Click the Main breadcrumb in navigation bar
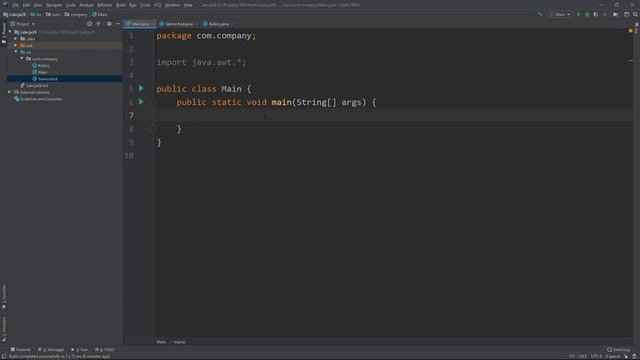 (x=100, y=14)
